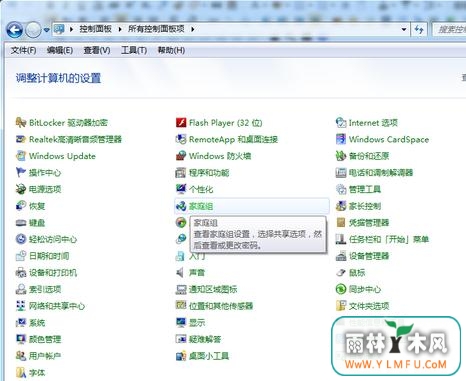Viewport: 466px width, 381px height.
Task: Open the 日期和时间 clock icon
Action: tap(21, 256)
